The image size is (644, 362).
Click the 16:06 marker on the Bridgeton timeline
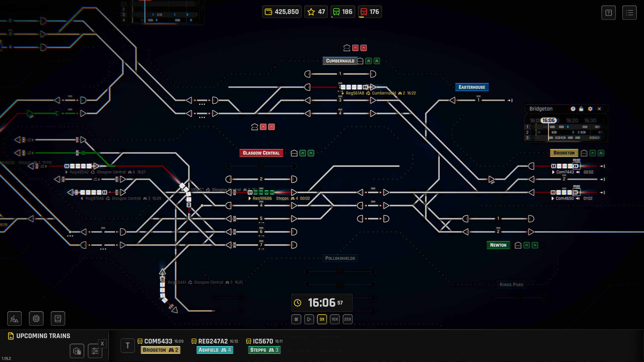548,120
